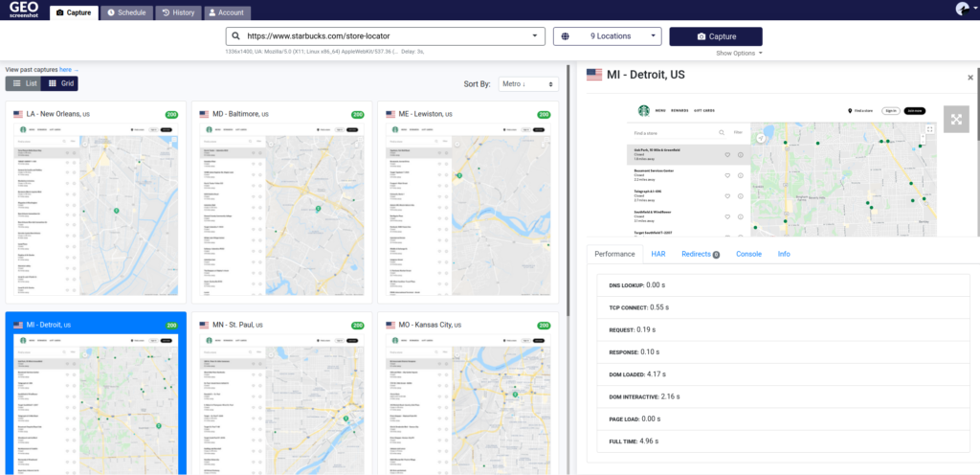980x475 pixels.
Task: Click the 200 status badge on Lewiston card
Action: pyautogui.click(x=544, y=114)
